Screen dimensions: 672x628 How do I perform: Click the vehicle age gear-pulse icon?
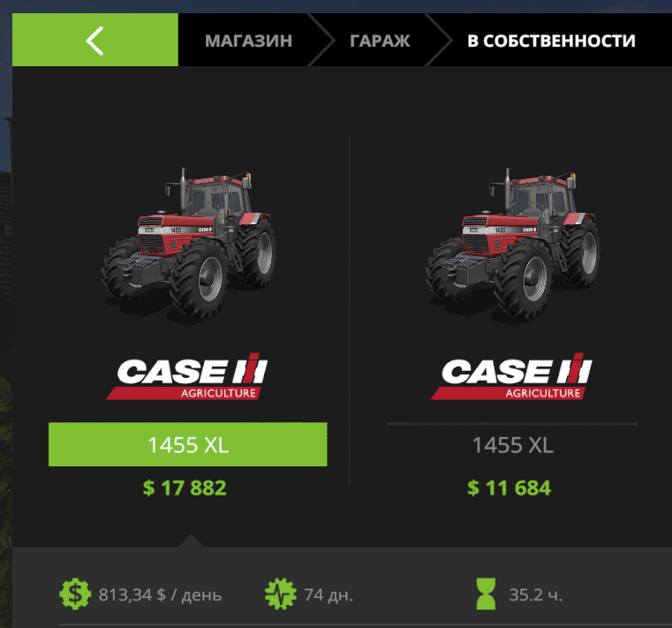click(280, 594)
